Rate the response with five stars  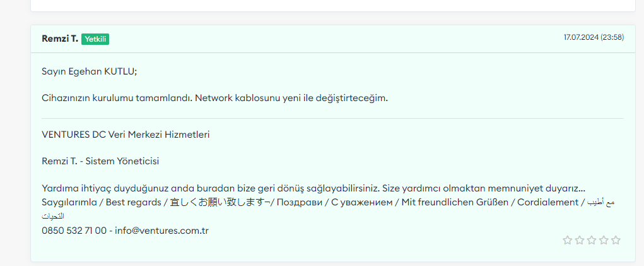pos(616,240)
